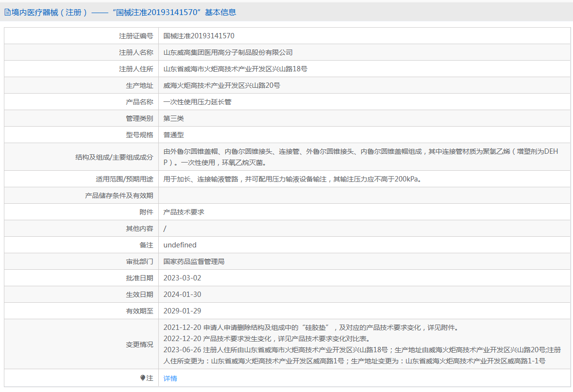This screenshot has height=392, width=573.
Task: Click the 2023-06-26 change record line
Action: 362,355
